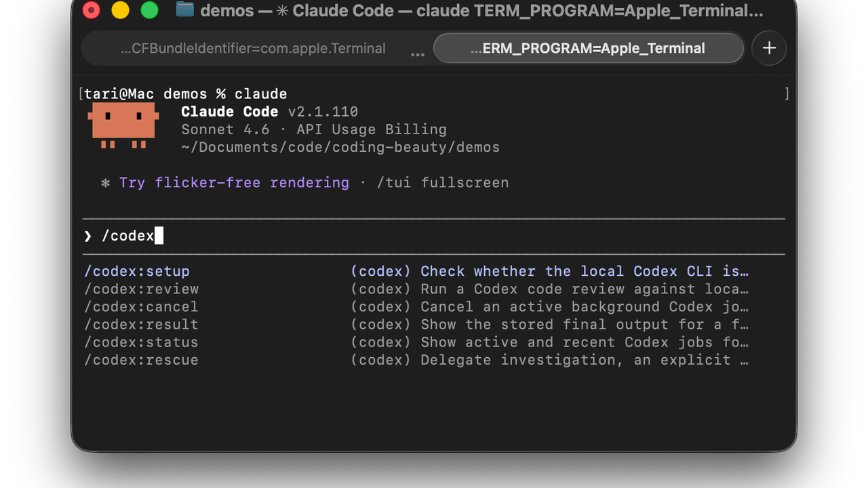Click the 'Cancel an active background Codex' description

585,306
